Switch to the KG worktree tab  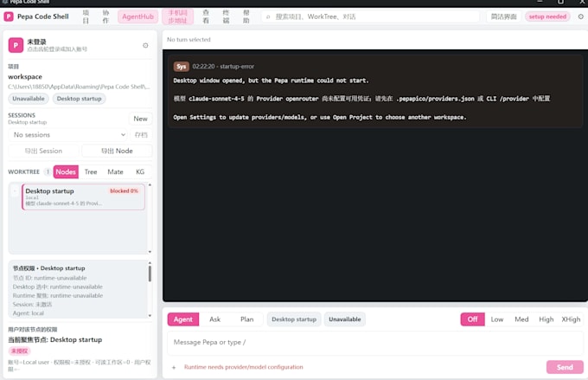(x=140, y=171)
